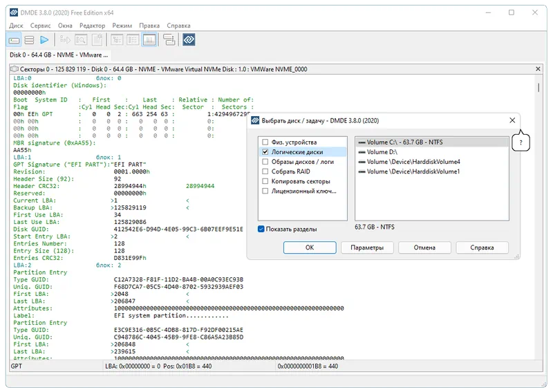553x392 pixels.
Task: Click the DMDE logo toolbar icon
Action: [189, 40]
